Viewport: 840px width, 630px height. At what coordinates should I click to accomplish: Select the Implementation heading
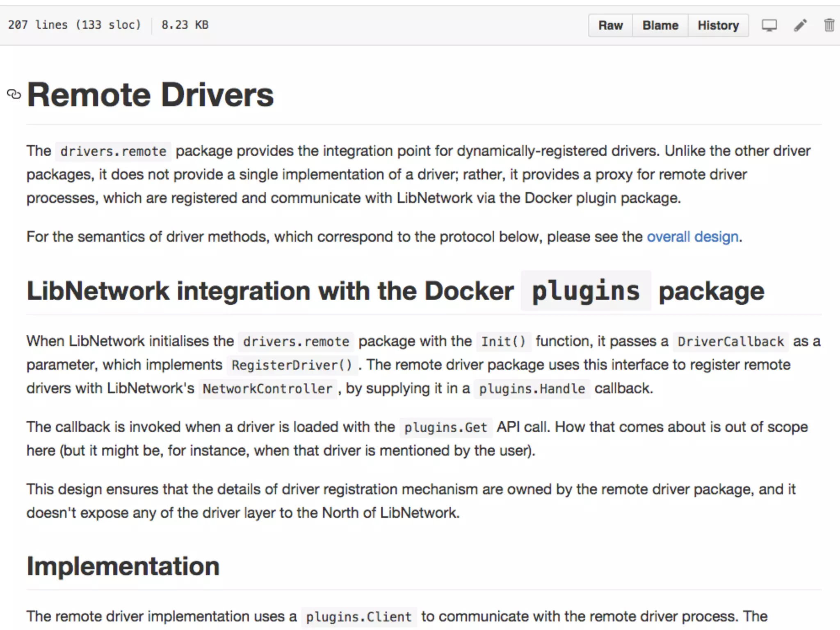(x=123, y=566)
